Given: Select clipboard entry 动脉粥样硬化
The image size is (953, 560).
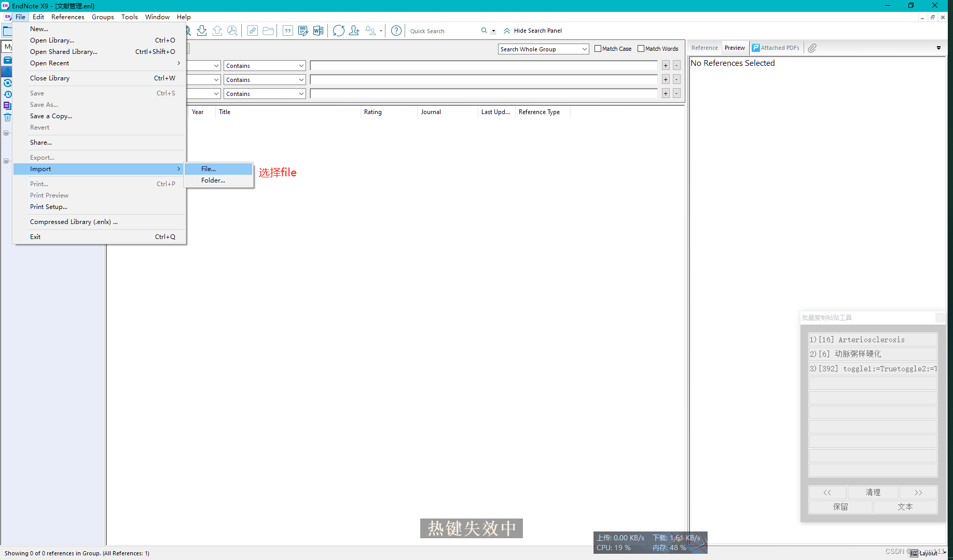Looking at the screenshot, I should click(873, 354).
